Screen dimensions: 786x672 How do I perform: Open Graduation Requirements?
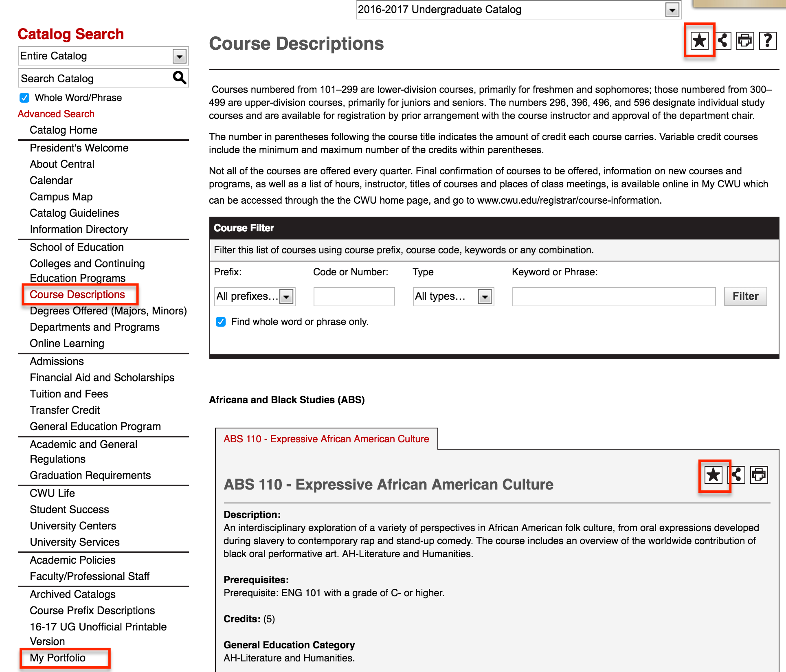(x=90, y=475)
